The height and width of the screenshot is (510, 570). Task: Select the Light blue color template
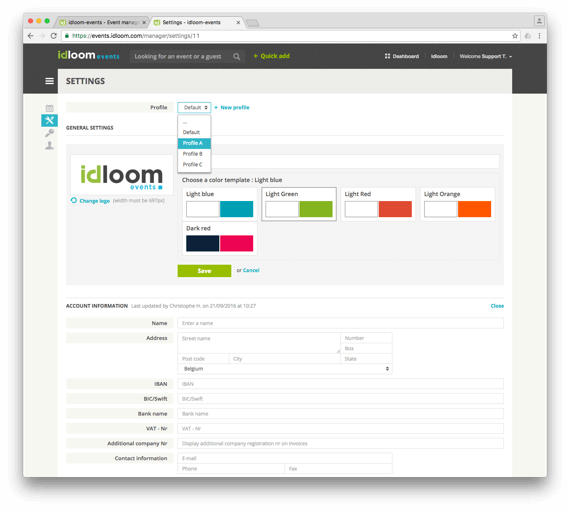pos(220,204)
